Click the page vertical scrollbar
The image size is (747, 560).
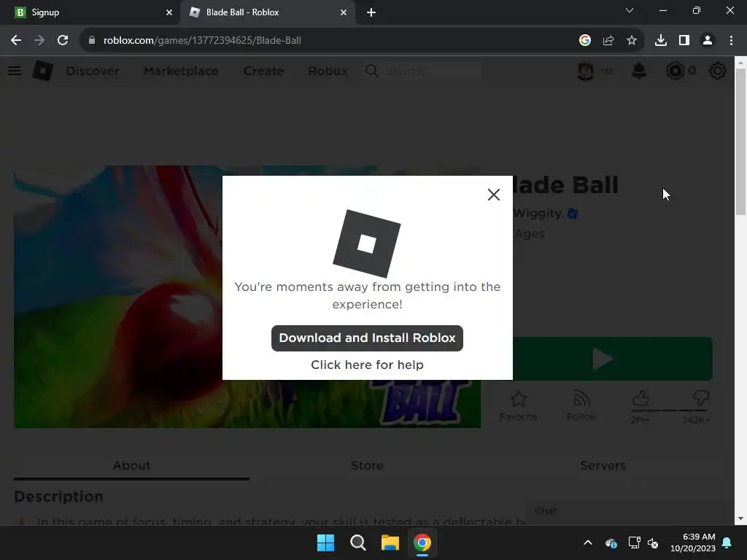click(x=740, y=143)
